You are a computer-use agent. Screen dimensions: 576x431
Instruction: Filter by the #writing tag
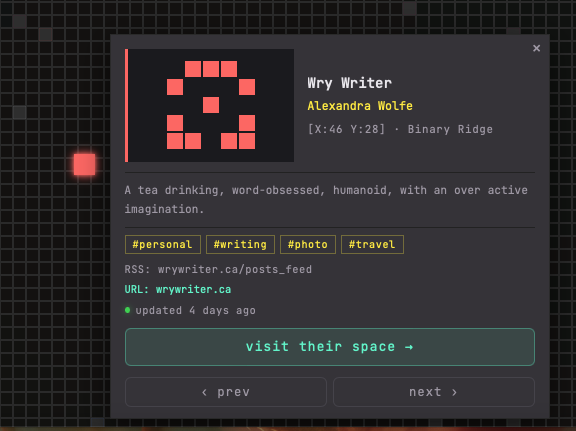pyautogui.click(x=240, y=244)
